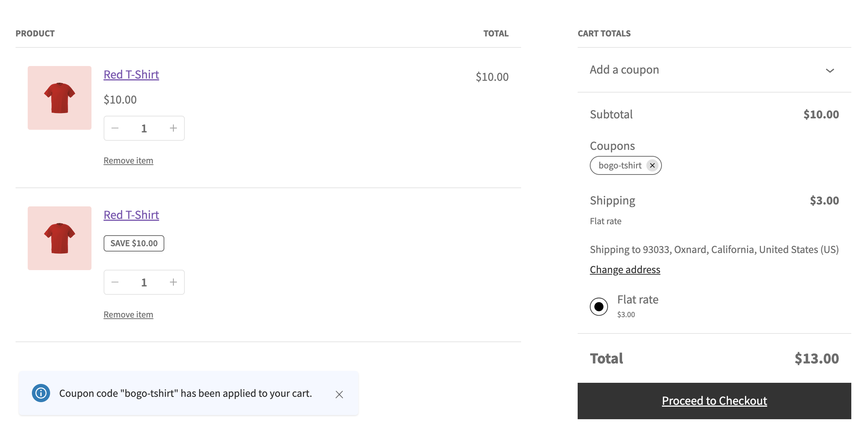Remove the discounted Red T-Shirt from cart
Screen dimensions: 868x434
point(128,314)
